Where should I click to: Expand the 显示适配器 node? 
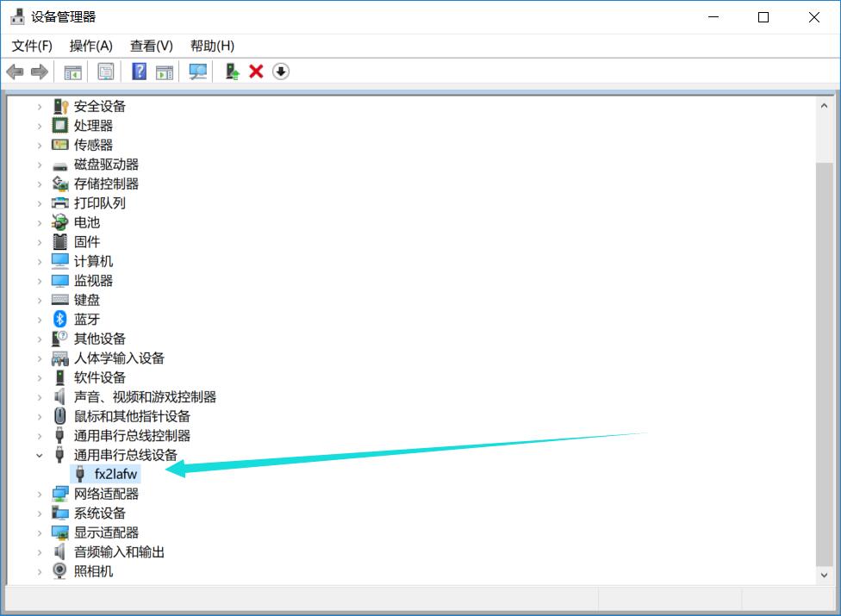39,533
